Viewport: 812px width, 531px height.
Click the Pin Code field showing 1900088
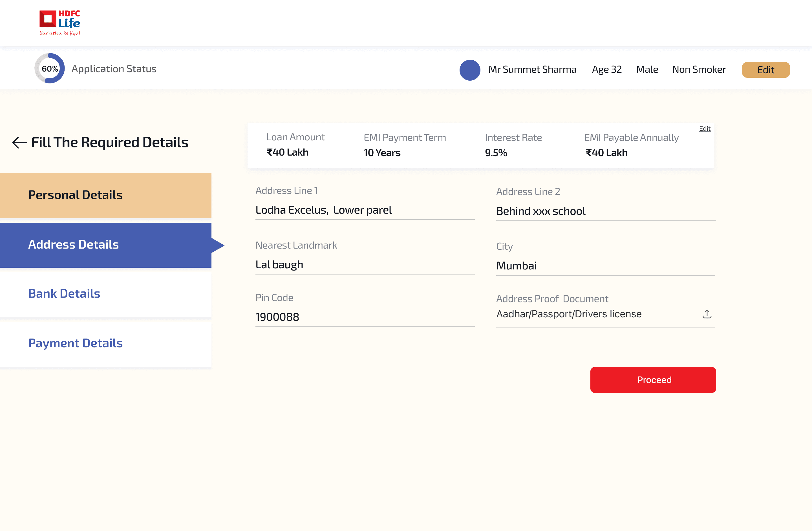365,317
